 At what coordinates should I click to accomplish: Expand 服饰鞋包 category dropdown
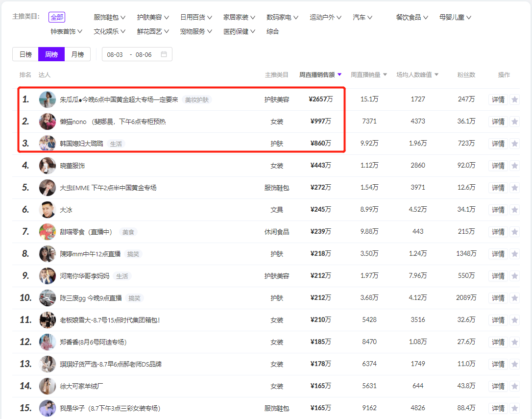110,17
